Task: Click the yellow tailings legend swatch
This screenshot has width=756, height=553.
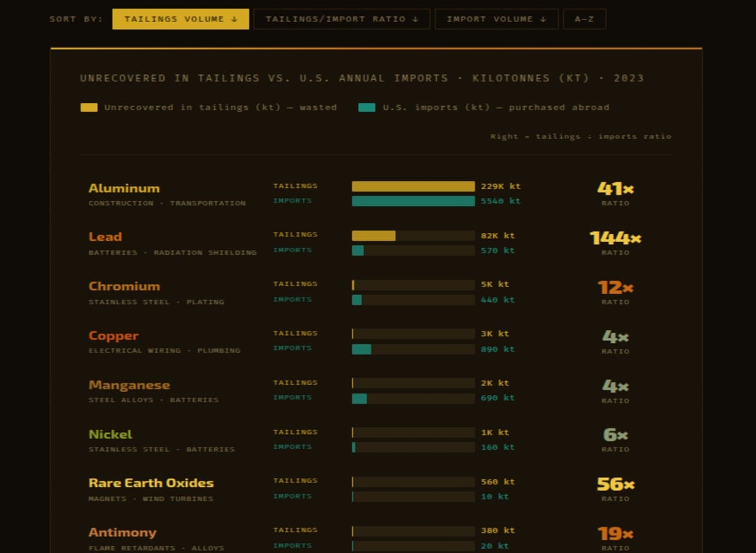Action: [x=89, y=107]
